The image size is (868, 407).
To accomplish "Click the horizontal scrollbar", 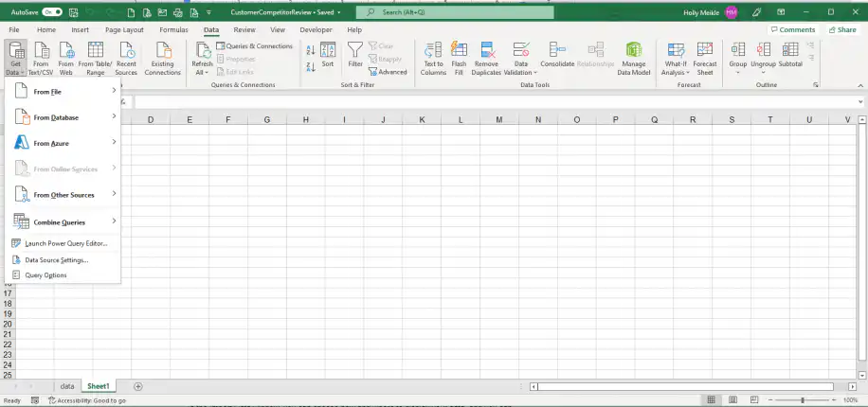I will (685, 386).
